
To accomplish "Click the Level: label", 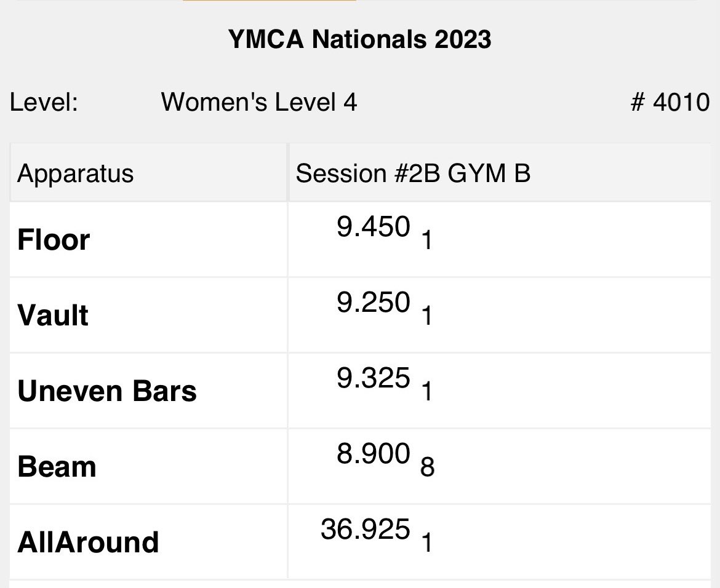I will click(x=44, y=102).
